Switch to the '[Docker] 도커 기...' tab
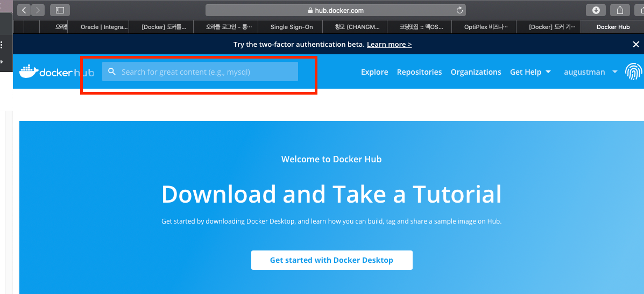 click(x=548, y=27)
